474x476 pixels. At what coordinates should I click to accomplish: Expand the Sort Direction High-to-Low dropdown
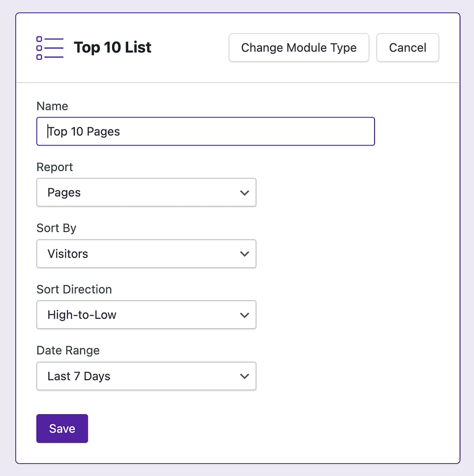point(146,315)
